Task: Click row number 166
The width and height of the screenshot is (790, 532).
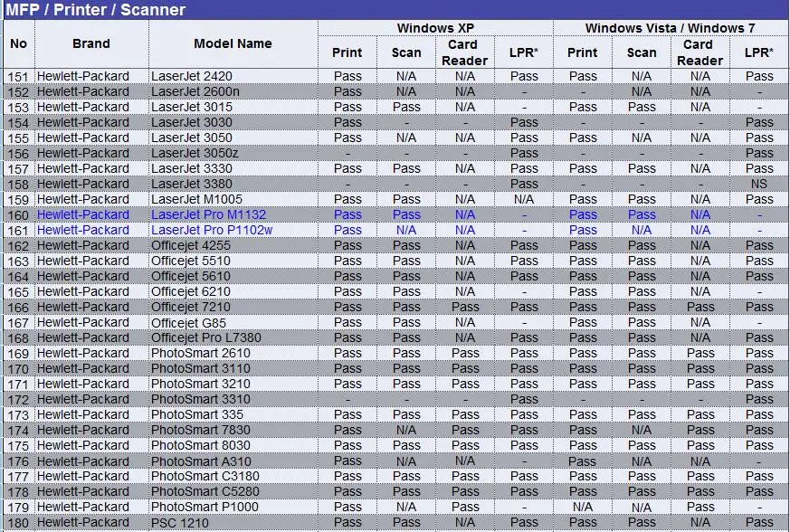Action: click(x=18, y=308)
